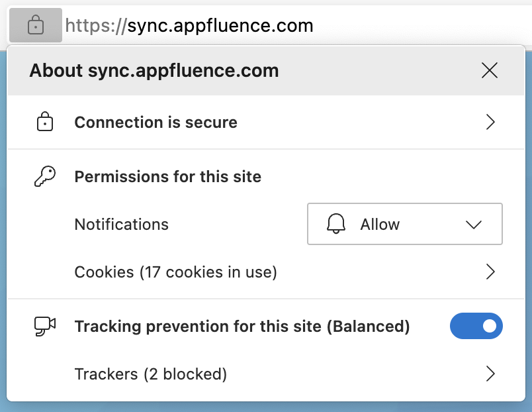The height and width of the screenshot is (412, 532).
Task: Click the Tracking prevention for this site label
Action: coord(242,326)
